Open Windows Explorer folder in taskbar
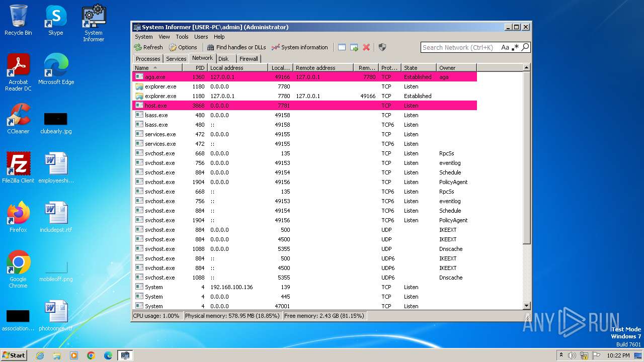Viewport: 644px width, 362px height. (57, 355)
